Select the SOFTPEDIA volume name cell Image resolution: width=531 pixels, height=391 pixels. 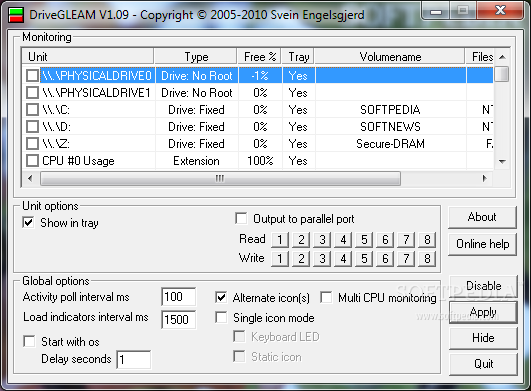[x=390, y=110]
